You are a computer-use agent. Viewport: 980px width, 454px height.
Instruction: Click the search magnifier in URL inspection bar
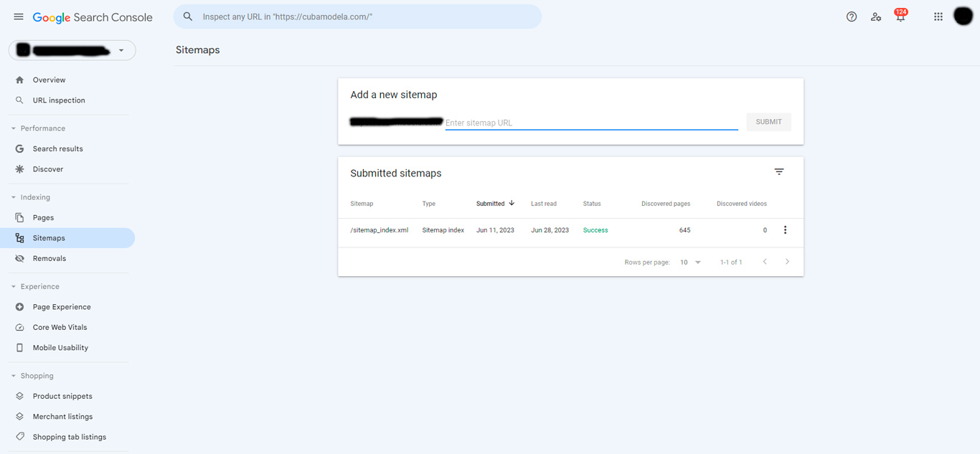click(x=187, y=16)
